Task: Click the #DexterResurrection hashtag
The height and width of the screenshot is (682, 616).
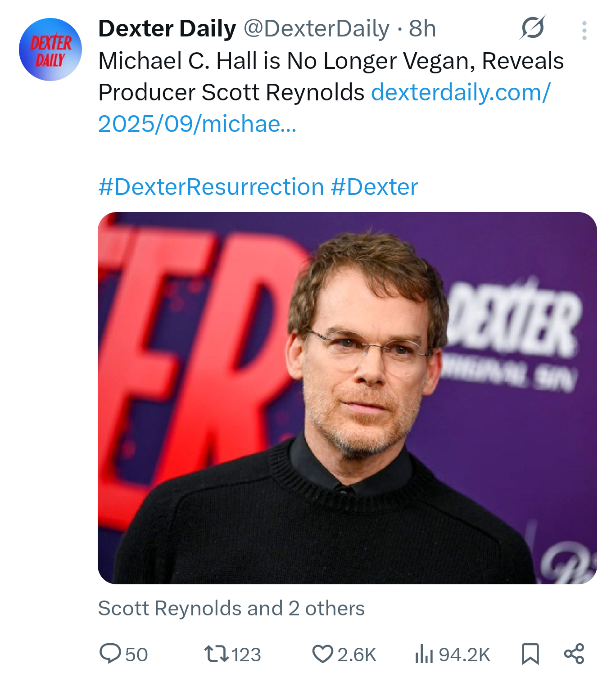Action: point(211,187)
